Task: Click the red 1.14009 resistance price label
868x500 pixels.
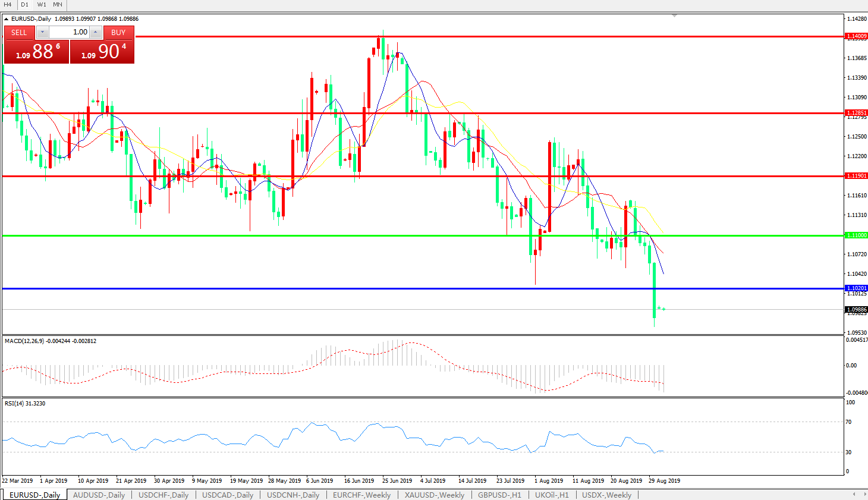Action: pos(856,36)
